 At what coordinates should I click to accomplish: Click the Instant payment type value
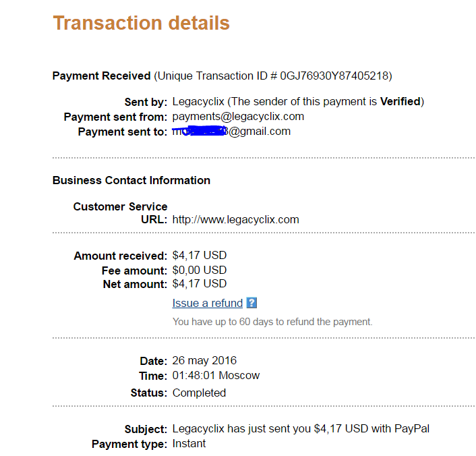(189, 444)
